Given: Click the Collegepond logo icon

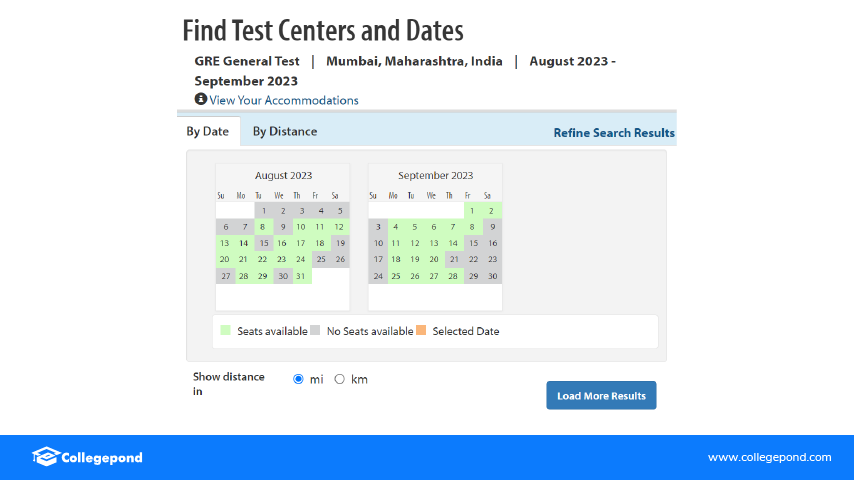Looking at the screenshot, I should (x=45, y=457).
